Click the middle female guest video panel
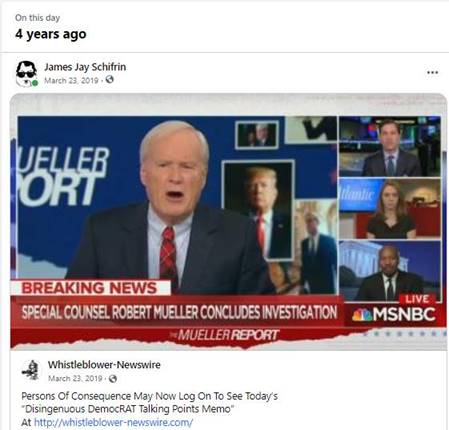 (x=390, y=209)
